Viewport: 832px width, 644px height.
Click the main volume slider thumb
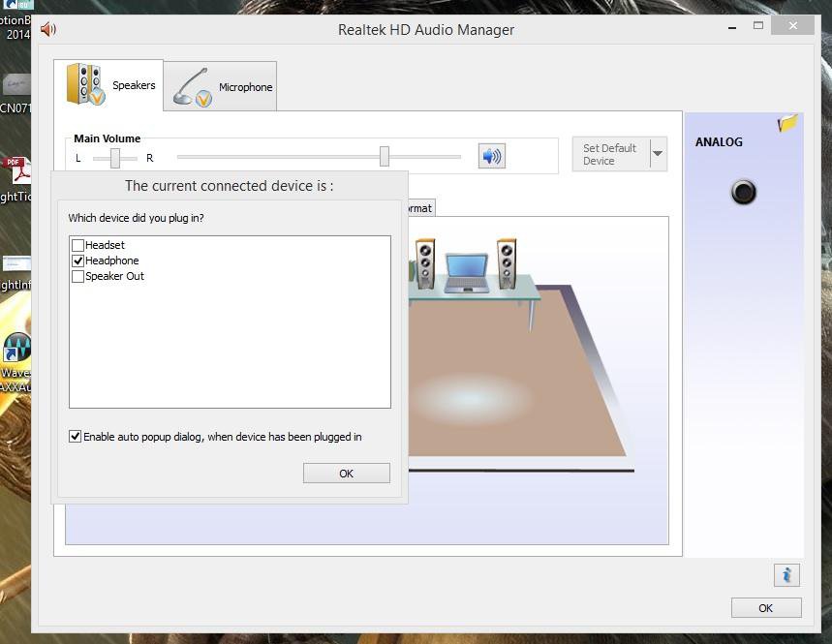coord(385,157)
